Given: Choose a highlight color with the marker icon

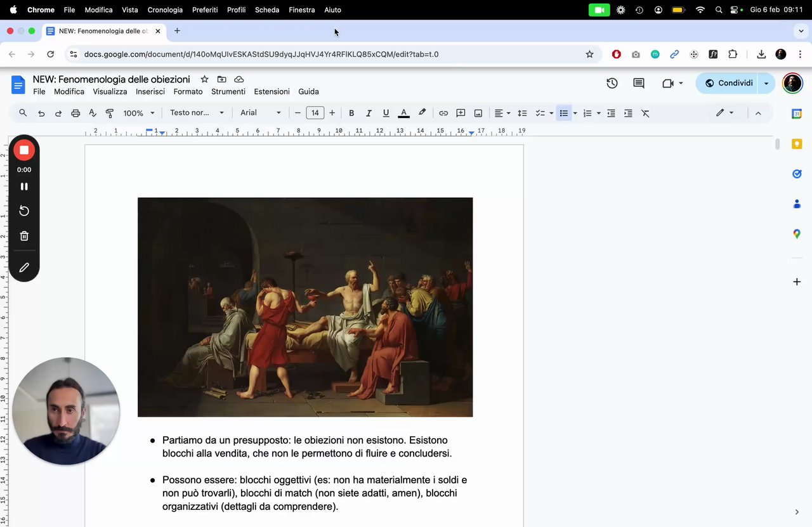Looking at the screenshot, I should [x=422, y=113].
